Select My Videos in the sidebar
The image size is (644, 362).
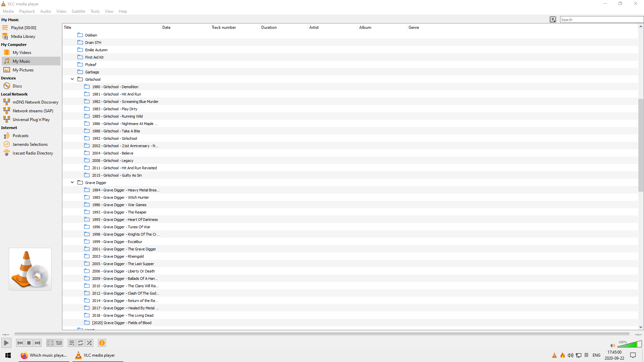(x=22, y=53)
